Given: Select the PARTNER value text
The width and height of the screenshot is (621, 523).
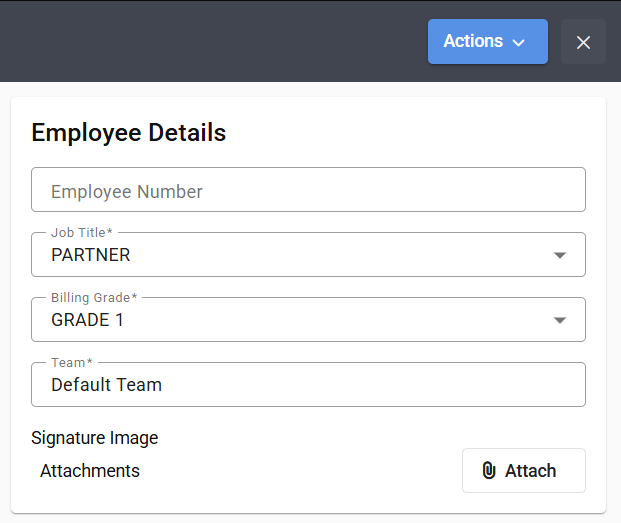Looking at the screenshot, I should click(91, 255).
